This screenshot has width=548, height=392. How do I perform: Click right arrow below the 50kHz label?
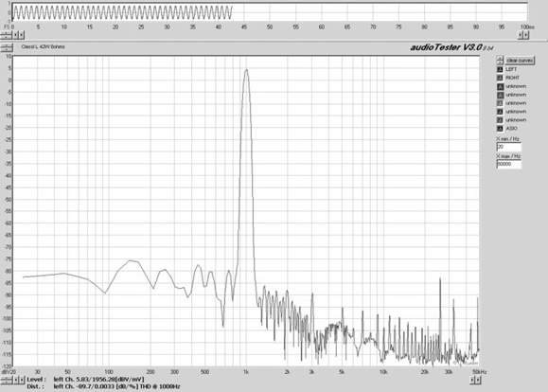(x=479, y=380)
